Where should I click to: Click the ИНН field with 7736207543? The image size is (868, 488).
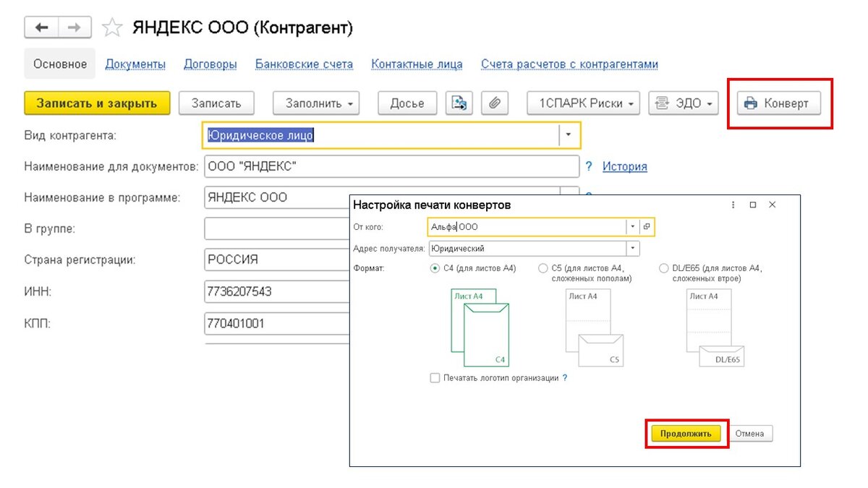[x=277, y=291]
